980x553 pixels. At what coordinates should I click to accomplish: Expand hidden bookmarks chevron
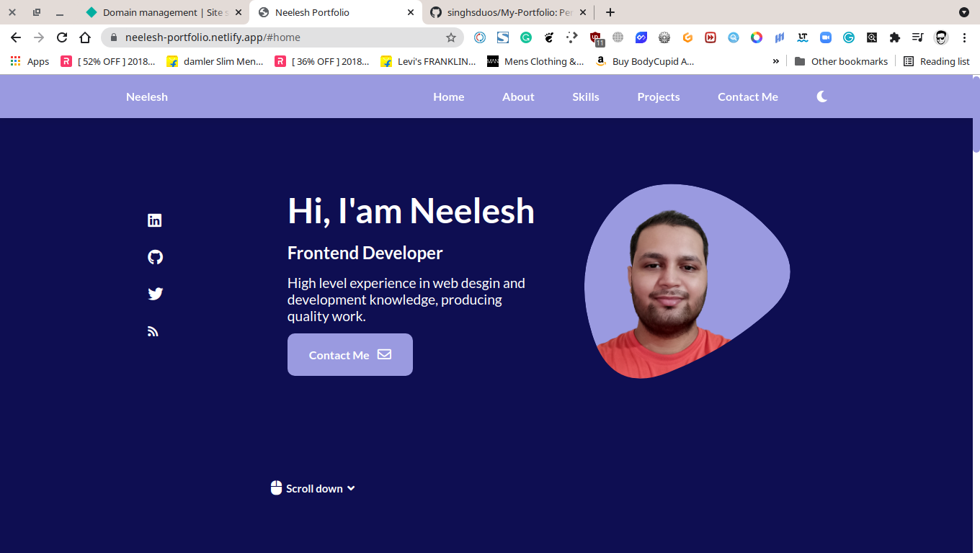click(776, 61)
